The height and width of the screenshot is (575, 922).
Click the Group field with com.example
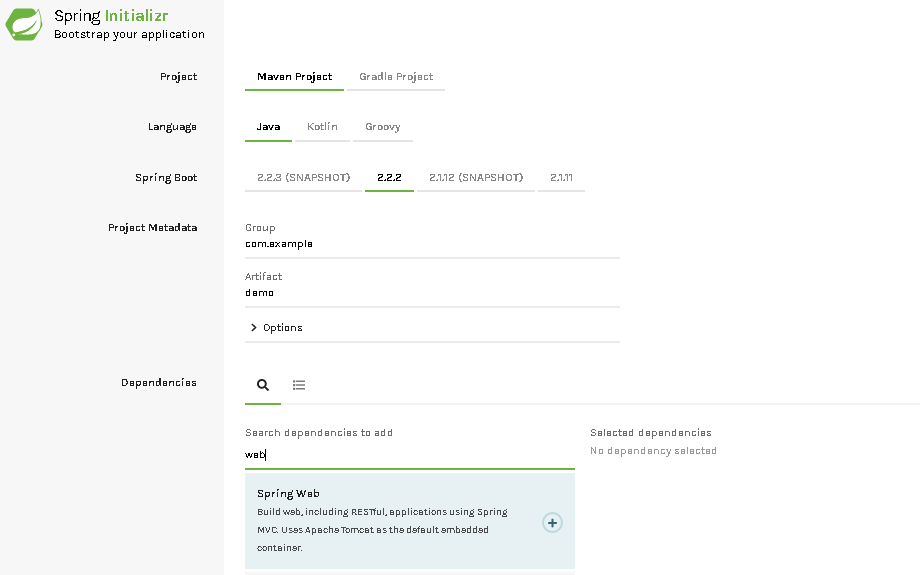tap(432, 244)
